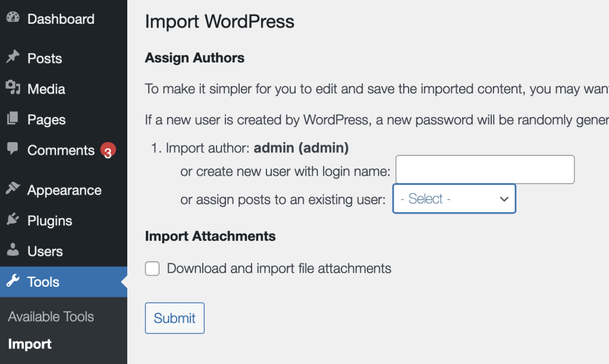Click the Appearance paintbrush icon
The height and width of the screenshot is (364, 609).
13,189
